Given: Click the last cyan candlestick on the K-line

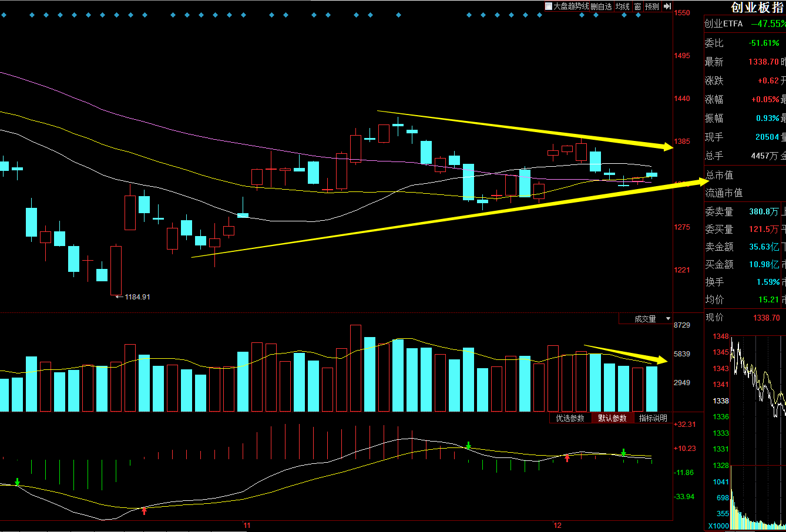Looking at the screenshot, I should (x=652, y=174).
